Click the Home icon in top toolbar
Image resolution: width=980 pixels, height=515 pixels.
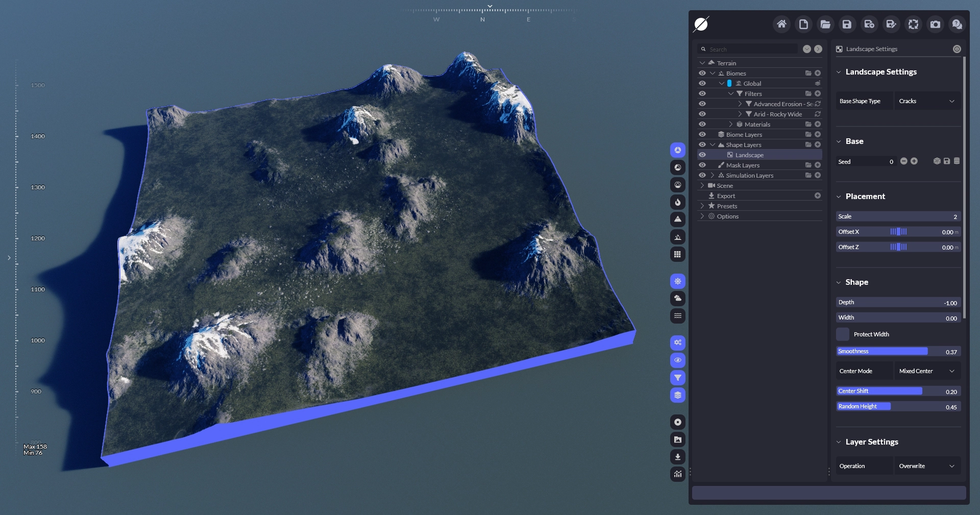coord(781,24)
